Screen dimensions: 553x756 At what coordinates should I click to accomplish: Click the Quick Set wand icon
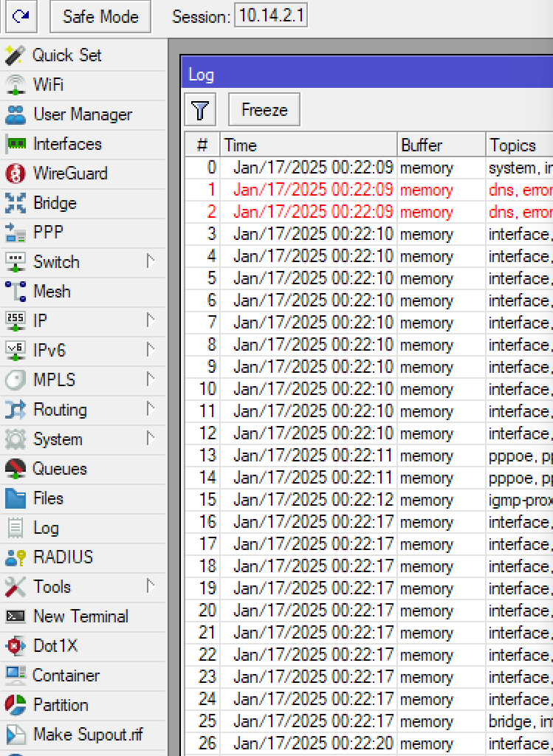coord(15,55)
